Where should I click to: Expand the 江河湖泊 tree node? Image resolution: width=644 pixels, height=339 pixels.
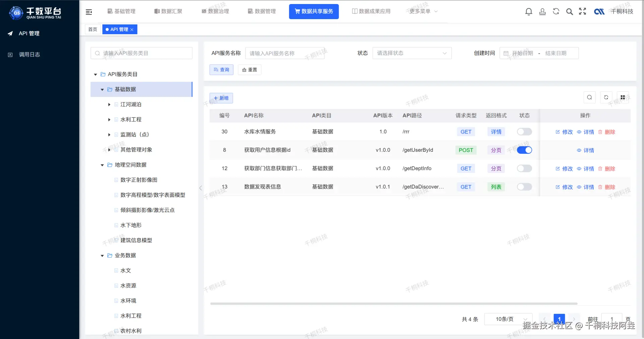[x=109, y=104]
